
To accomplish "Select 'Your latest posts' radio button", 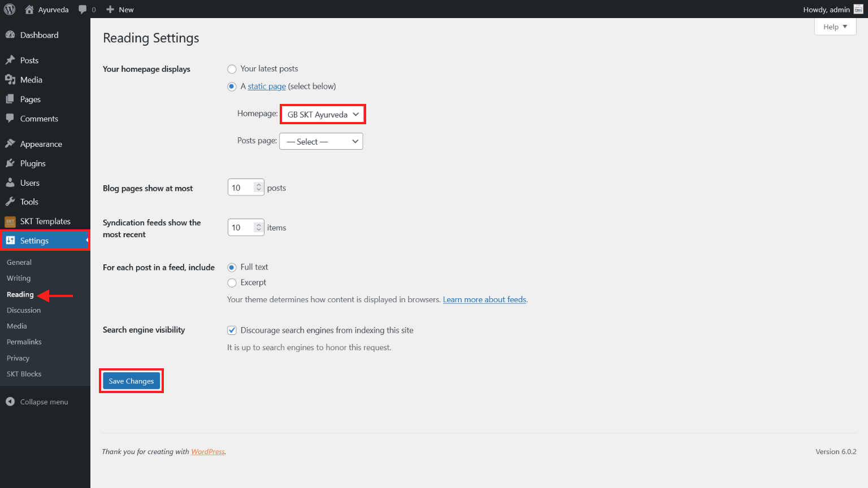I will [232, 69].
